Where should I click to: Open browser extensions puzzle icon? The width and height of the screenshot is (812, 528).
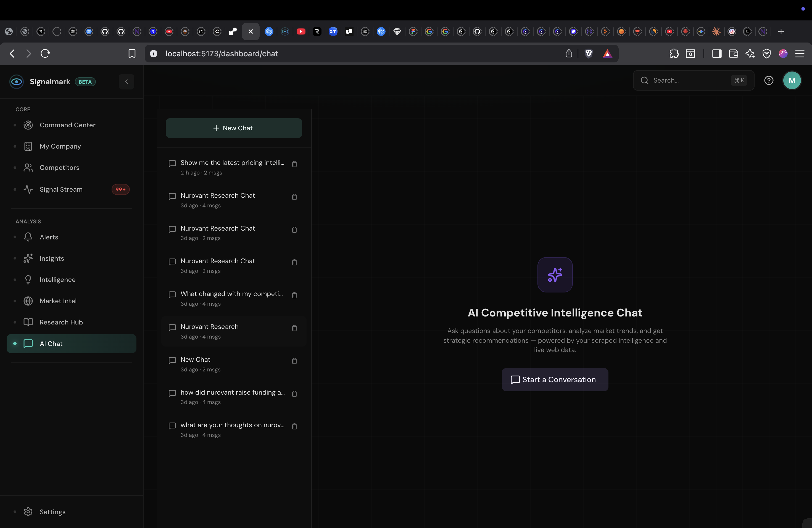coord(674,54)
